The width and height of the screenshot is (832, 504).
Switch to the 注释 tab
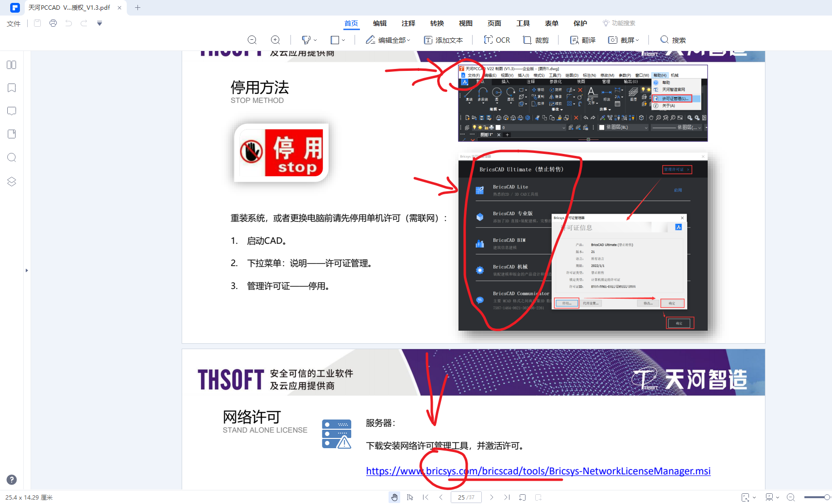tap(408, 23)
